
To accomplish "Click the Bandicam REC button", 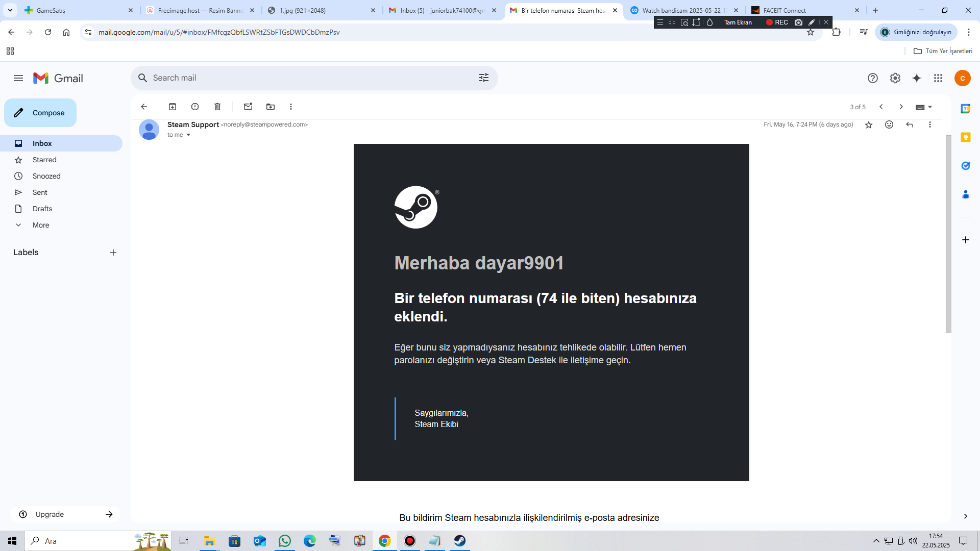I will (x=777, y=22).
